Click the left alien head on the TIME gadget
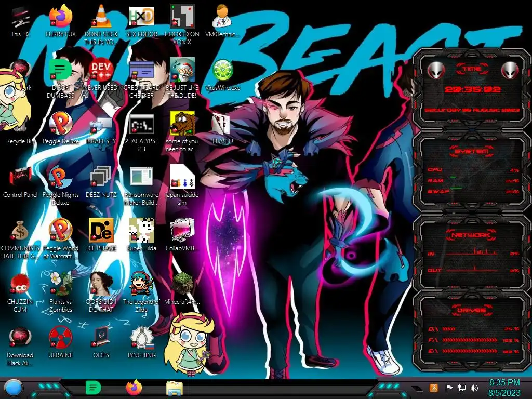This screenshot has width=532, height=399. pyautogui.click(x=436, y=71)
